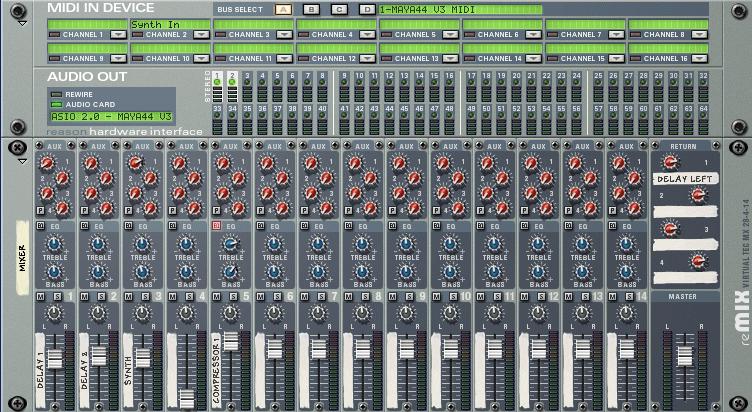This screenshot has width=752, height=412.
Task: Select Audio Card output mode
Action: pos(57,104)
